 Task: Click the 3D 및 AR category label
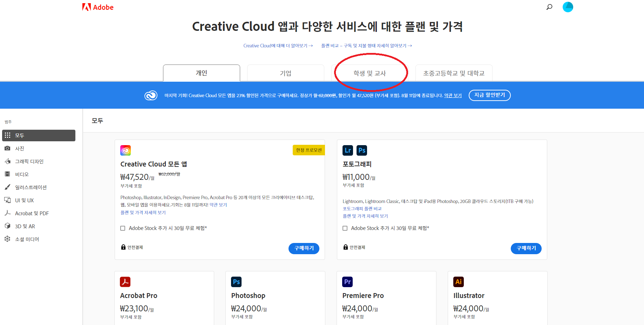[25, 226]
